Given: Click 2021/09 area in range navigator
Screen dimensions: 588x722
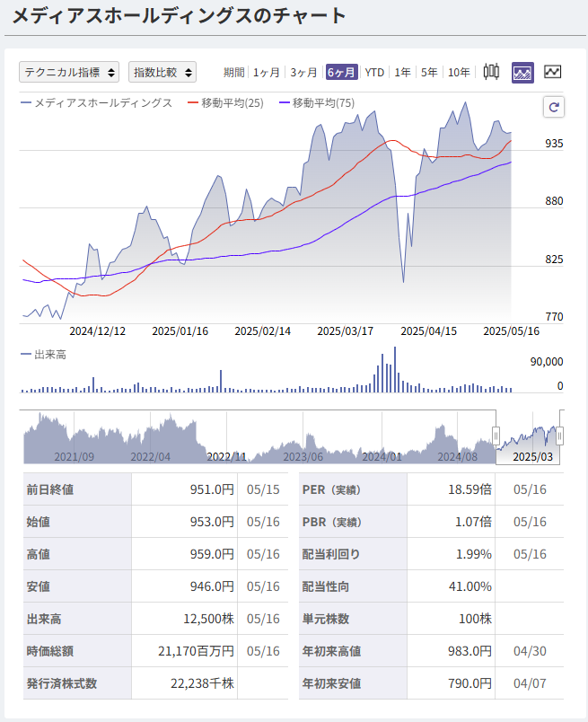Looking at the screenshot, I should pos(75,457).
